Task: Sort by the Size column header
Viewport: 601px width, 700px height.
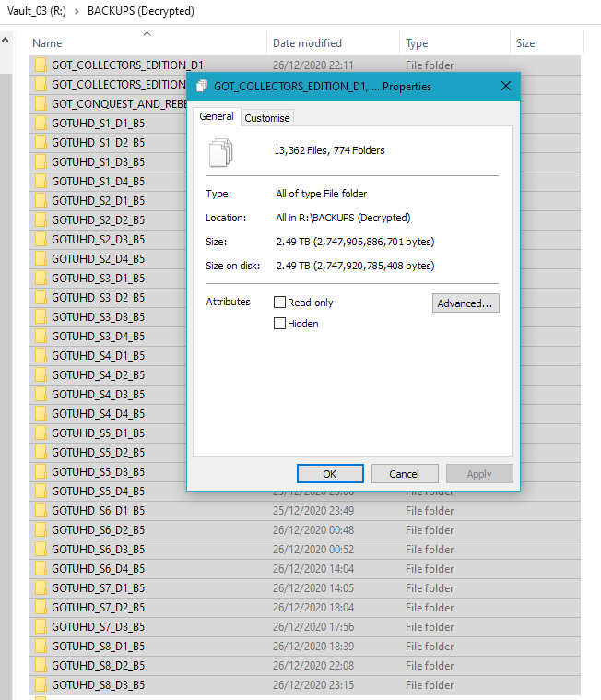Action: pos(525,43)
